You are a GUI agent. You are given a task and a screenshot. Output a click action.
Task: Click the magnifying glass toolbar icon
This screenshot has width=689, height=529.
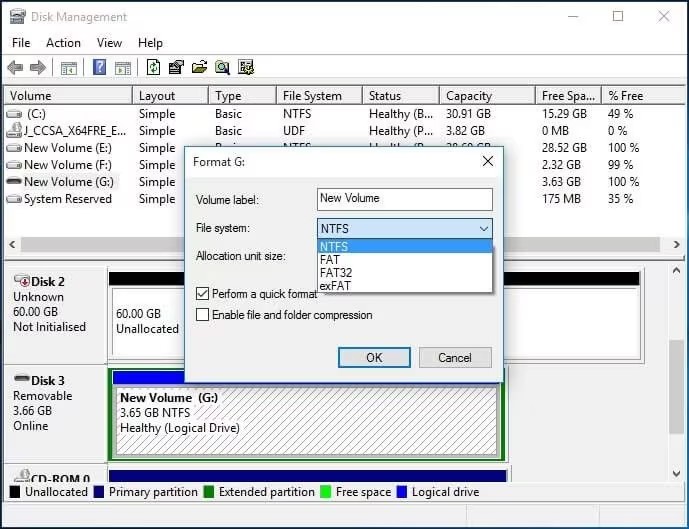(x=222, y=68)
